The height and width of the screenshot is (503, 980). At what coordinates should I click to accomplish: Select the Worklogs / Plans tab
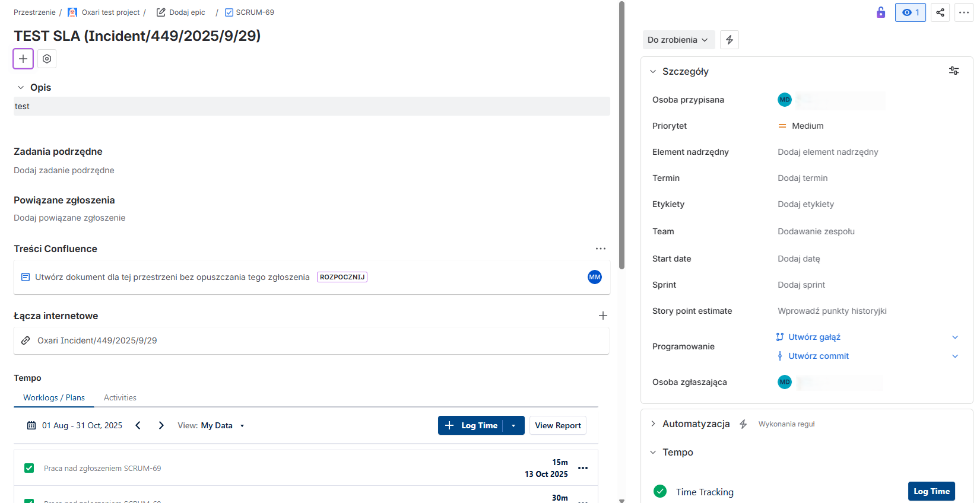click(54, 397)
